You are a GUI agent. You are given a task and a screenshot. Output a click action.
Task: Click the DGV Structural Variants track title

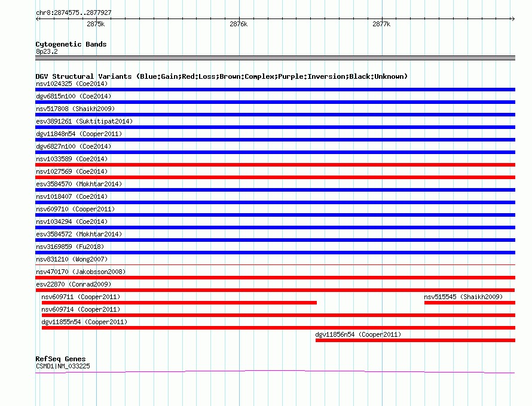pos(222,76)
